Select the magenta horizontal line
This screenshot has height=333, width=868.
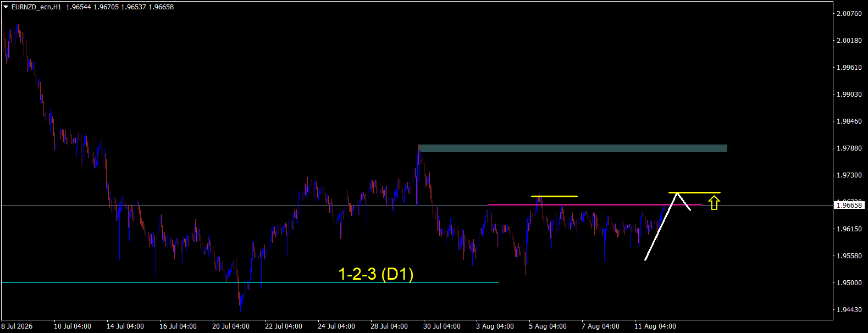tap(595, 204)
